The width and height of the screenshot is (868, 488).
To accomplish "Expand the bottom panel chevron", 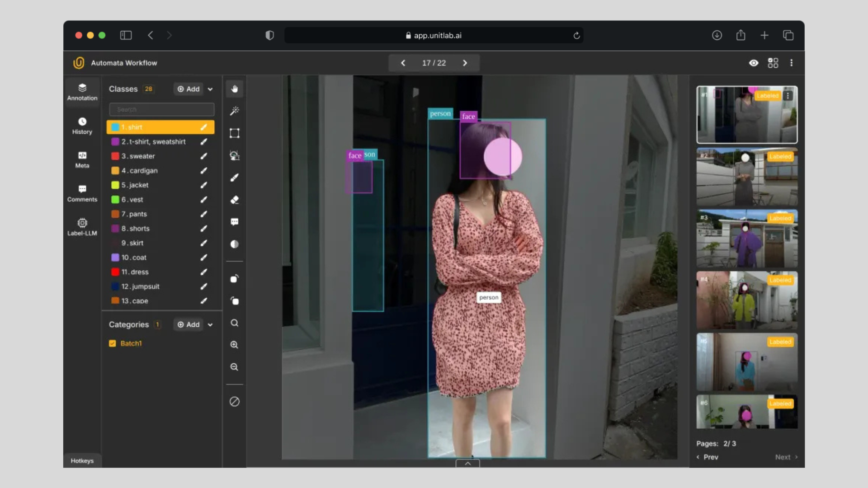I will (467, 463).
